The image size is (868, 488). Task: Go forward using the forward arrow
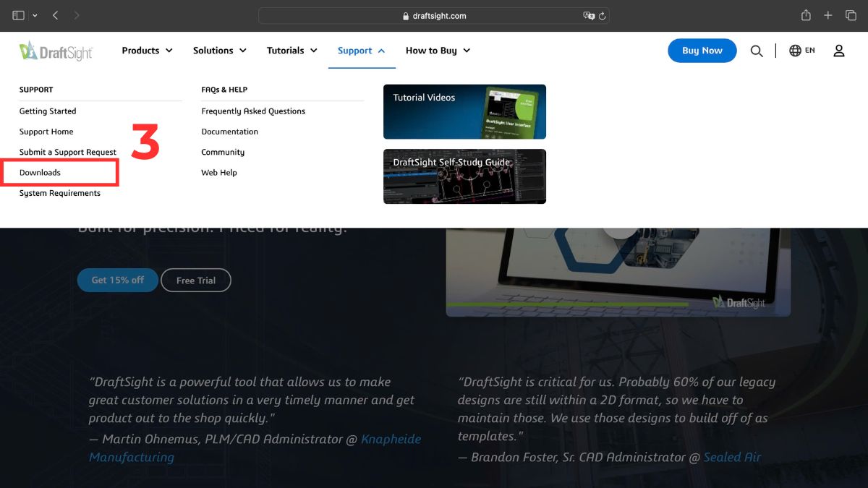77,15
